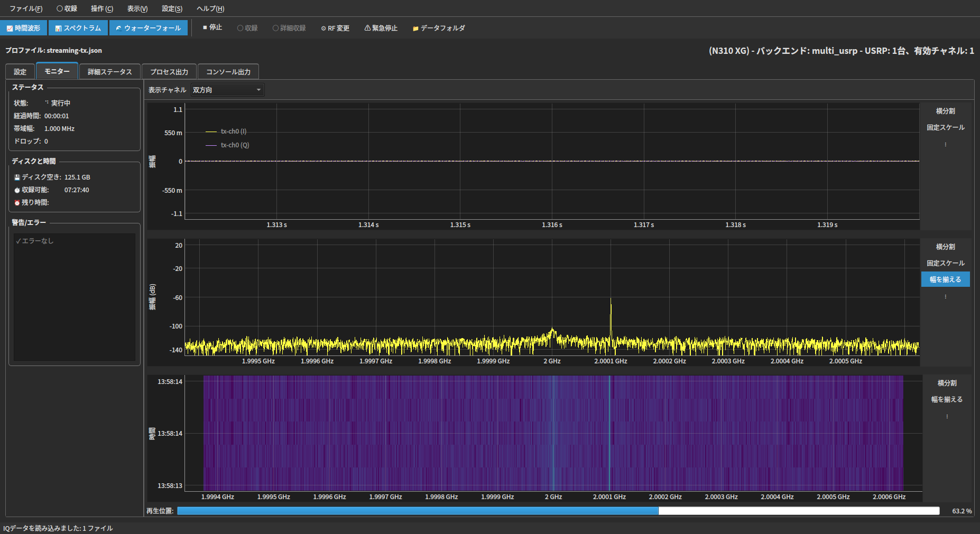Viewport: 980px width, 534px height.
Task: Open the 収録 menu in menu bar
Action: pyautogui.click(x=67, y=8)
